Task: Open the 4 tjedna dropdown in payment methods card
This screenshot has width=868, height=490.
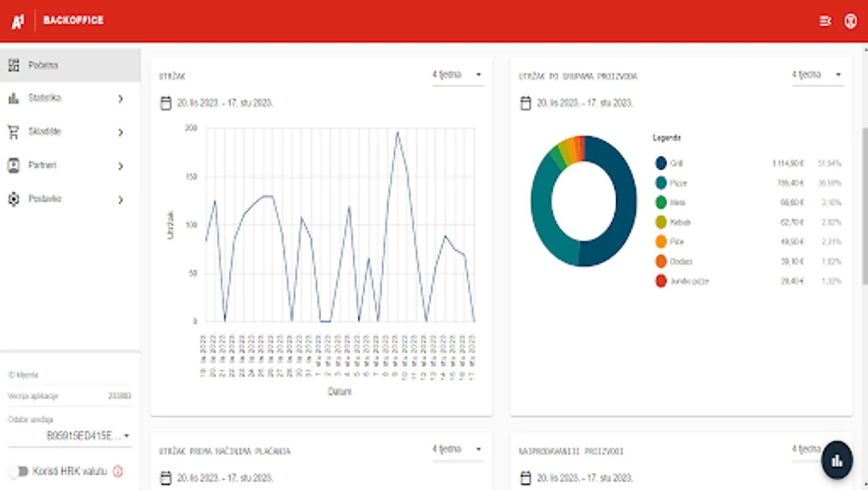Action: (457, 450)
